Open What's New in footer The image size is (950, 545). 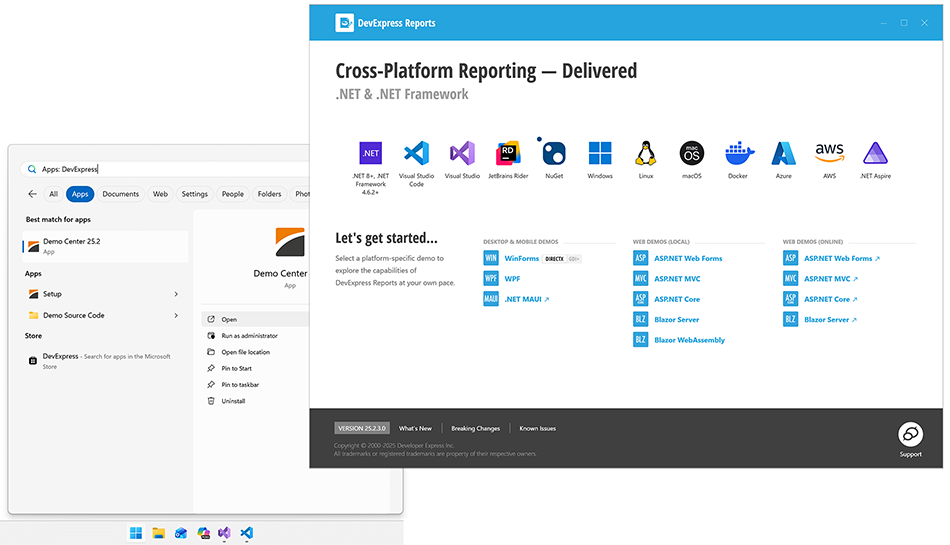[x=415, y=429]
